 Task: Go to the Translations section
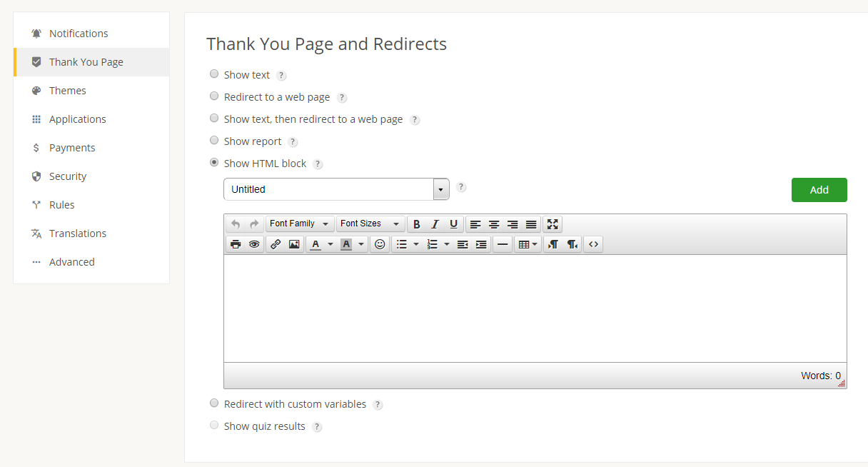coord(91,233)
